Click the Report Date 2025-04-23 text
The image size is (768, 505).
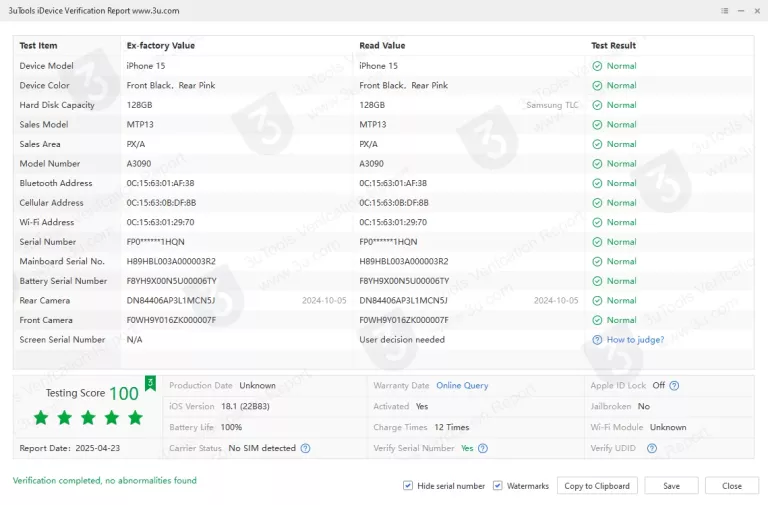click(70, 448)
